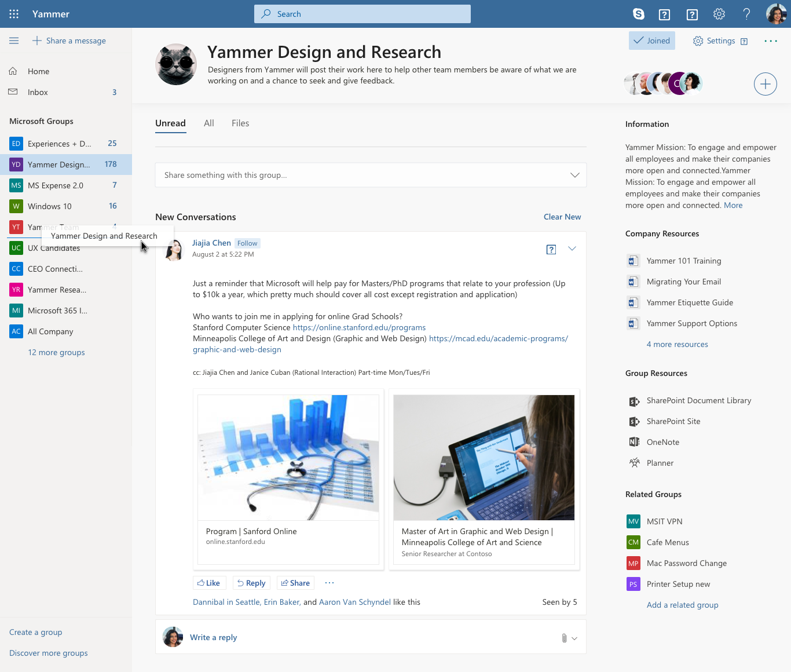Share Jiajia Chen's post
791x672 pixels.
[x=295, y=583]
